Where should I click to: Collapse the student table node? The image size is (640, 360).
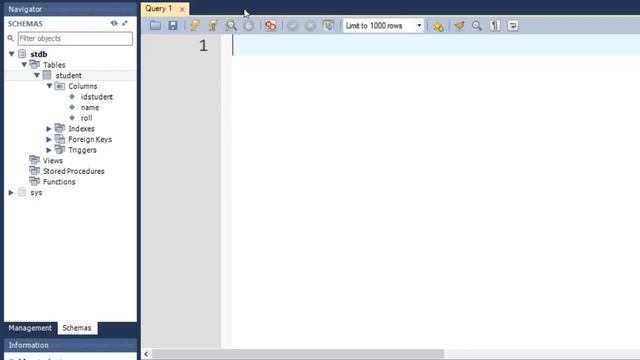click(37, 75)
